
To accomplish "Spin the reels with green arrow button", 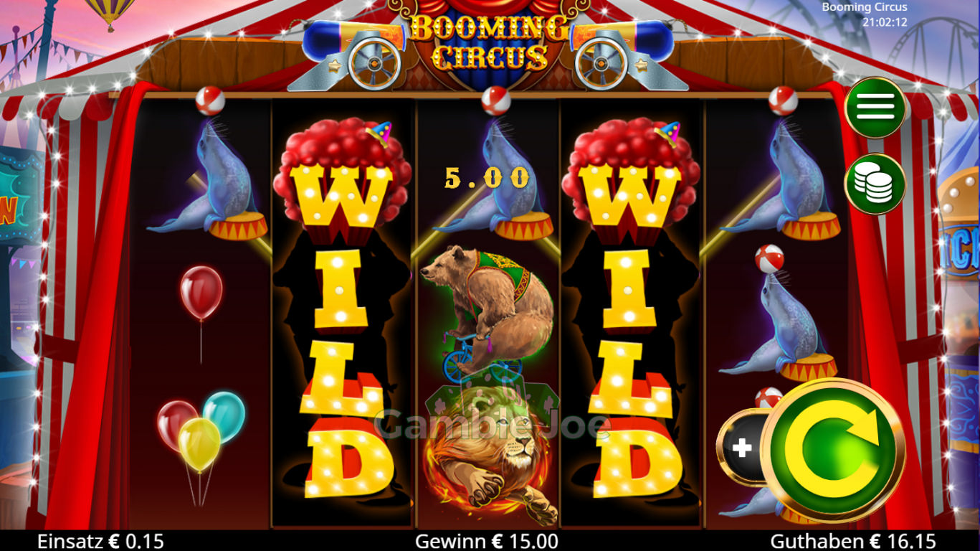I will point(832,450).
